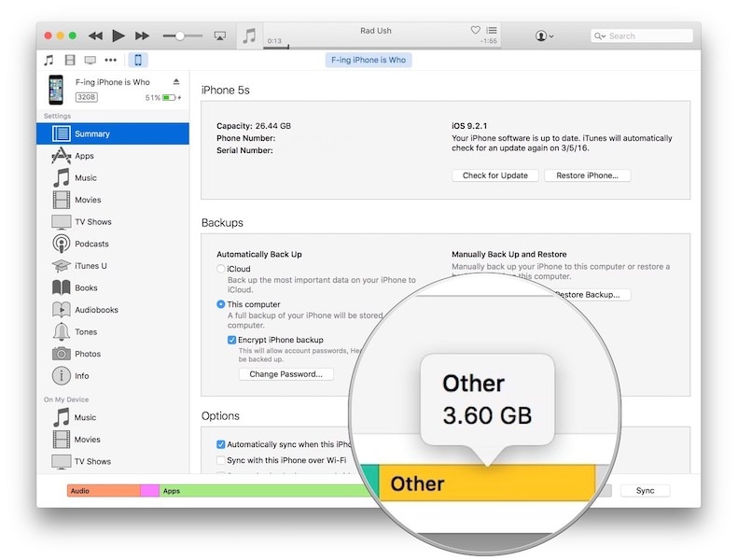Open Music under On My Device

pyautogui.click(x=113, y=417)
